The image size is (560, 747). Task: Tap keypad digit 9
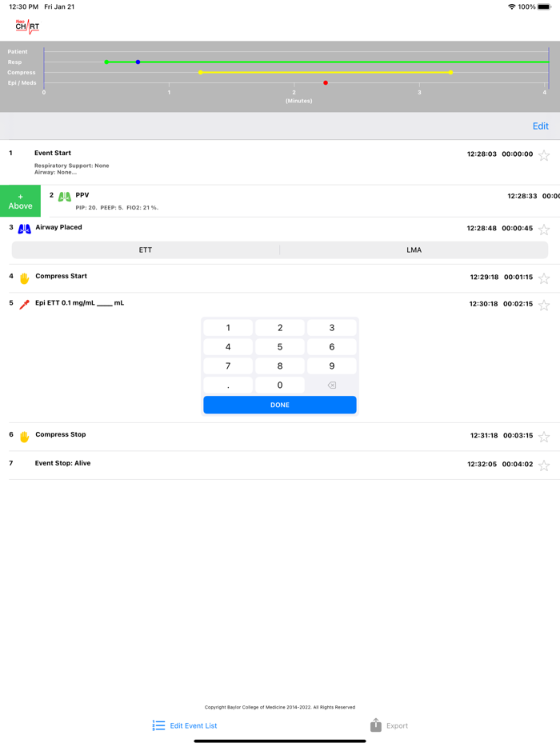click(x=332, y=366)
